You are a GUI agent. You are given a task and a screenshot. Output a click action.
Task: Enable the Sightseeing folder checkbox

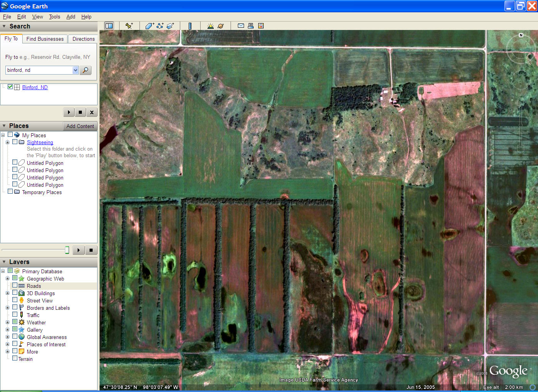[x=15, y=141]
